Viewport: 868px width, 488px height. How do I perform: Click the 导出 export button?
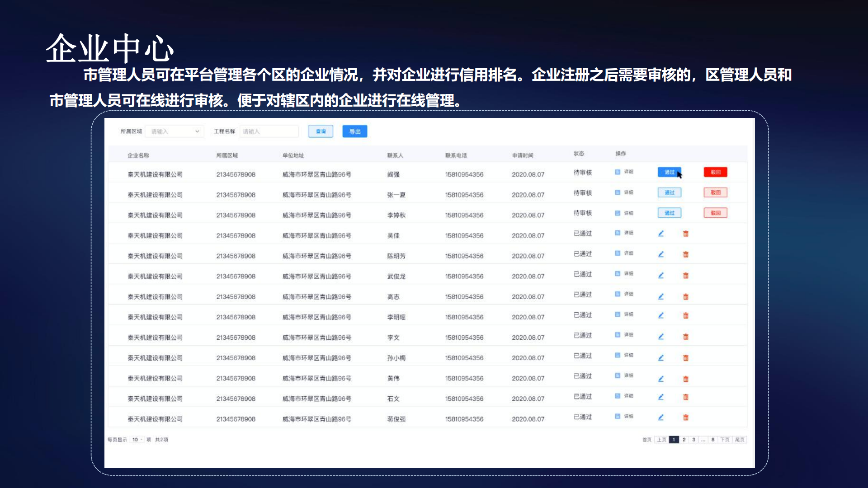click(x=355, y=131)
